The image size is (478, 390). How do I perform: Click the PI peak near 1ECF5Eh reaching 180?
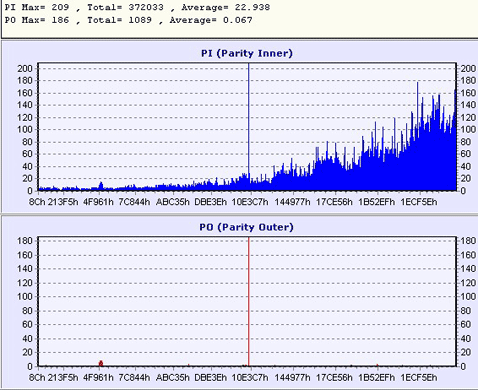tap(418, 84)
